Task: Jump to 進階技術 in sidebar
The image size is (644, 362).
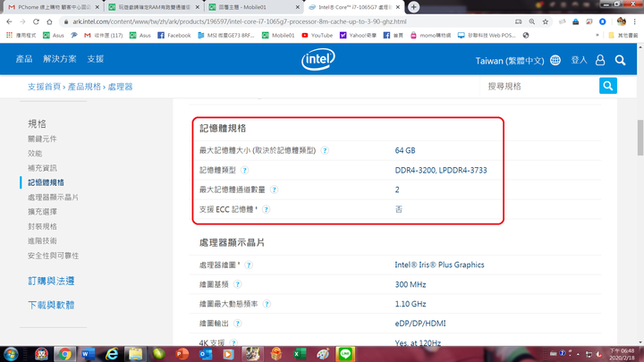Action: [42, 241]
